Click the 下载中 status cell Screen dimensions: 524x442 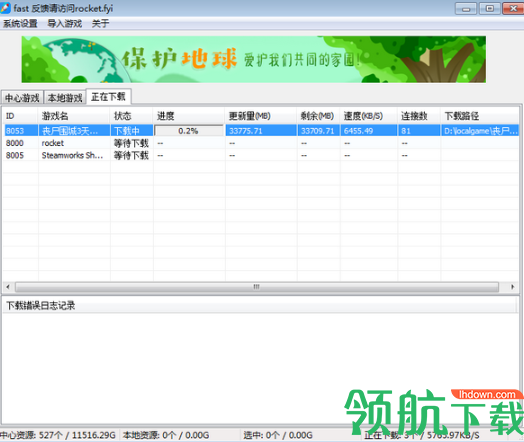132,131
